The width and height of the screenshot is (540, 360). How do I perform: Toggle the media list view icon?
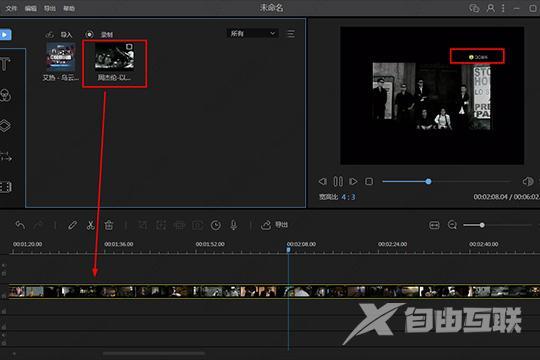291,33
